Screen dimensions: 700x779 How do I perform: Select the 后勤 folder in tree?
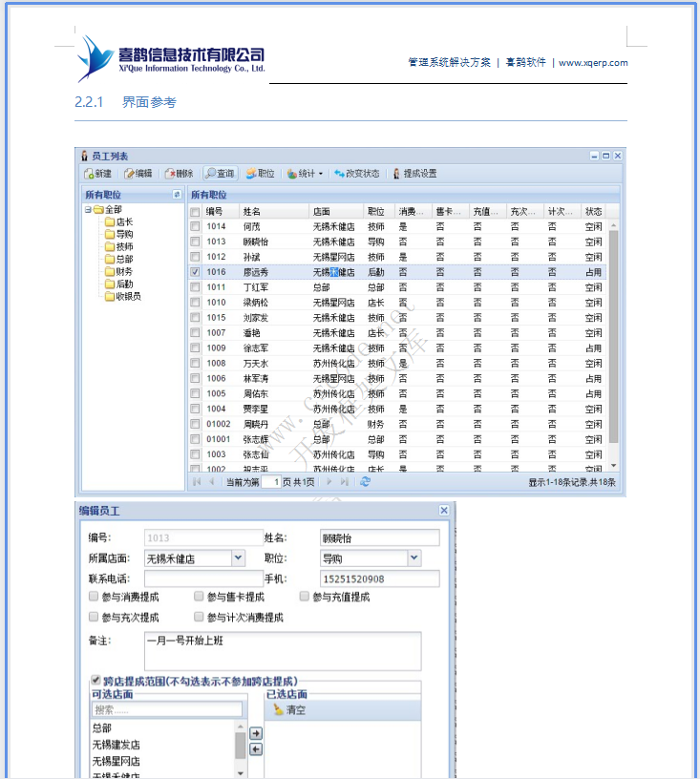[x=119, y=284]
